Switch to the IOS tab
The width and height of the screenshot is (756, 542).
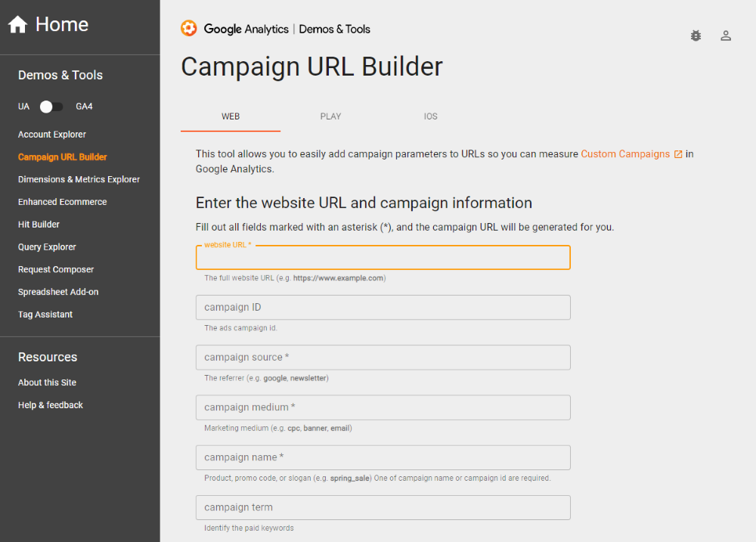(431, 116)
